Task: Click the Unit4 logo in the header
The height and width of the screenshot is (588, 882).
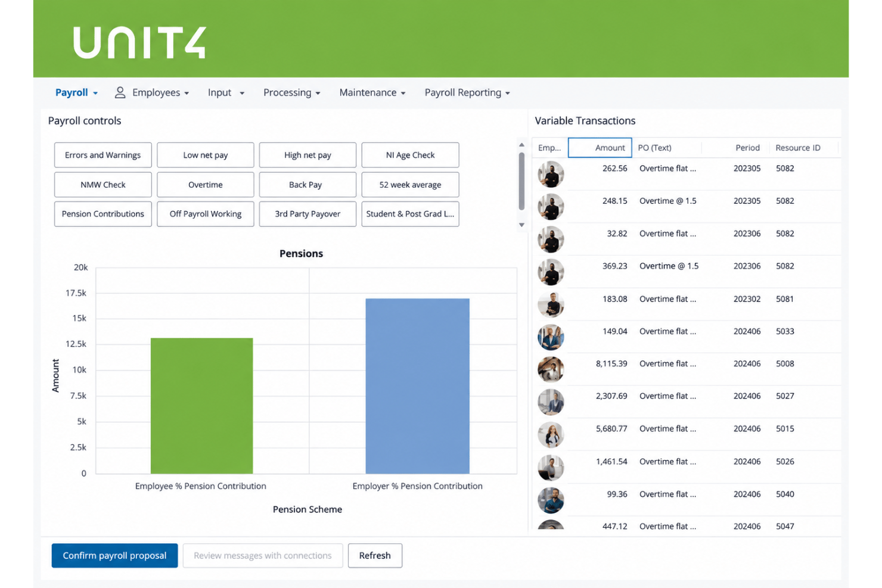Action: [139, 42]
